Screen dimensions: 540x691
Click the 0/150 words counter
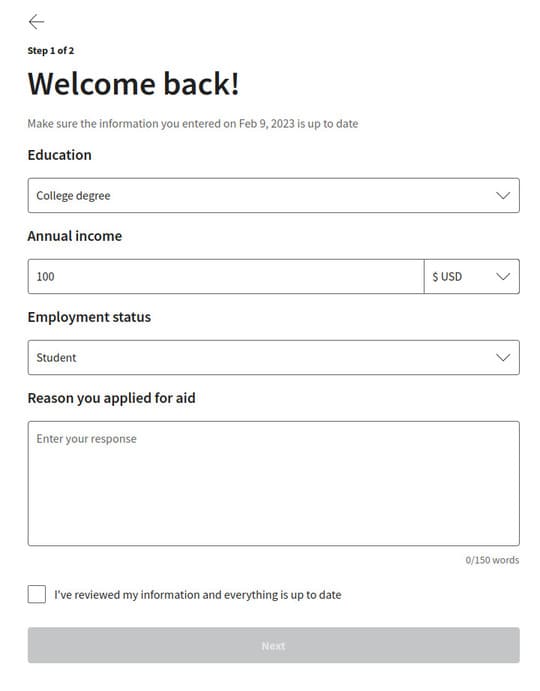pyautogui.click(x=492, y=560)
